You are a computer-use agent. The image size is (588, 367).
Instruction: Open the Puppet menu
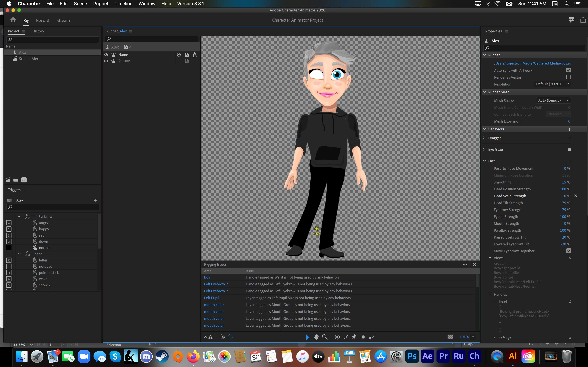pos(101,4)
